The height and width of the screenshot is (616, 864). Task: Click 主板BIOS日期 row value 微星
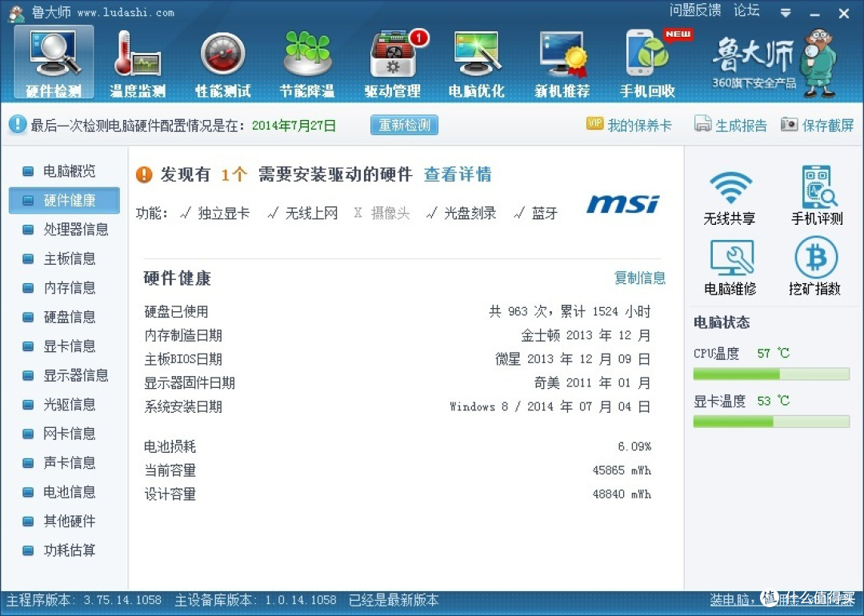(573, 359)
